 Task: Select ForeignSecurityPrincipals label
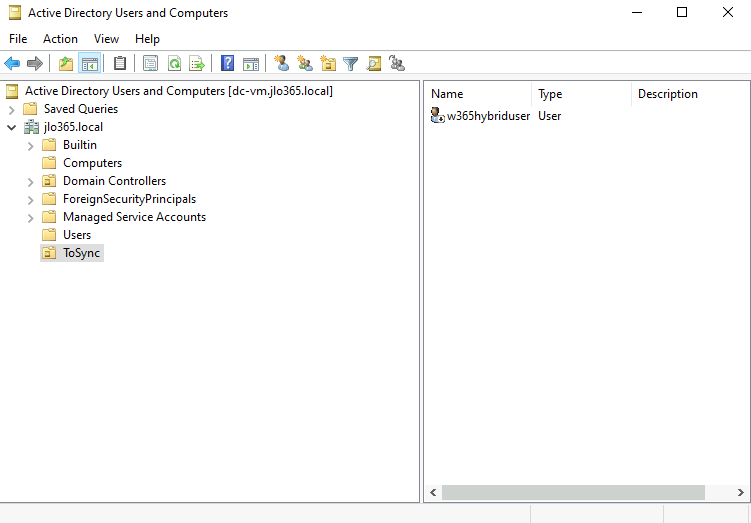(x=129, y=199)
